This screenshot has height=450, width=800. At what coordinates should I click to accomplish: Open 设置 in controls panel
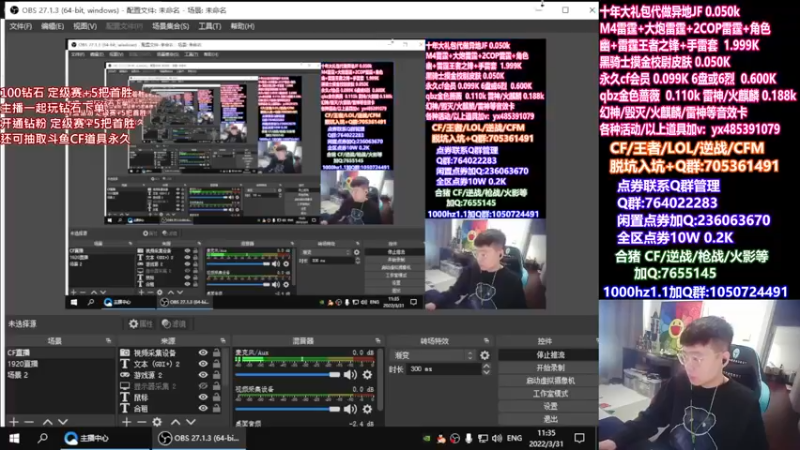point(550,407)
